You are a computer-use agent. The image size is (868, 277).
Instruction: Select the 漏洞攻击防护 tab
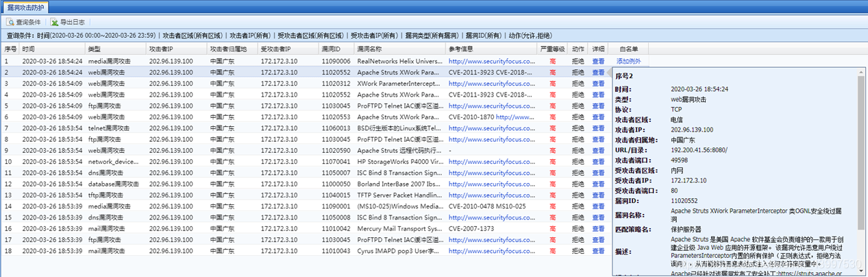coord(25,6)
